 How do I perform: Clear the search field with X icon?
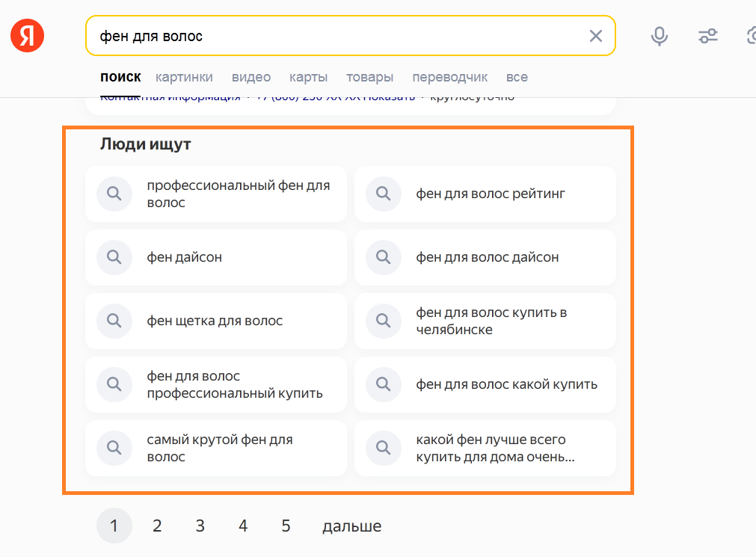click(x=595, y=36)
